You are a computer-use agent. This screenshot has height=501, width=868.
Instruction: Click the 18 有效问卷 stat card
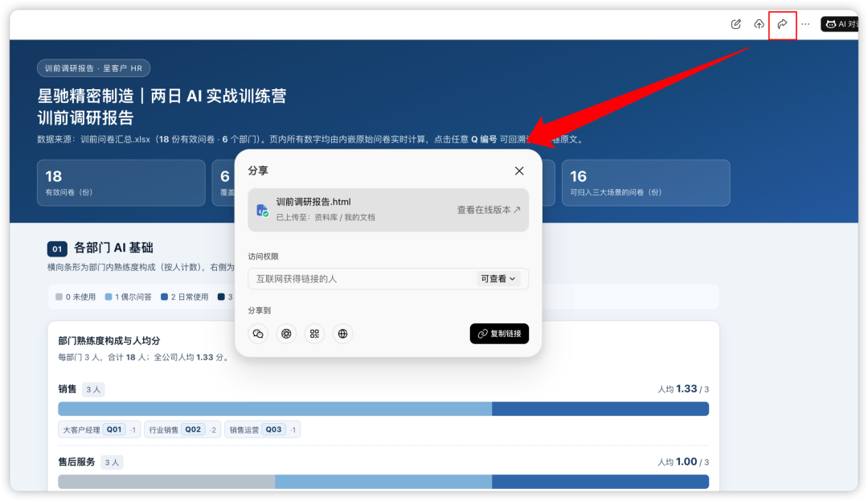click(121, 183)
